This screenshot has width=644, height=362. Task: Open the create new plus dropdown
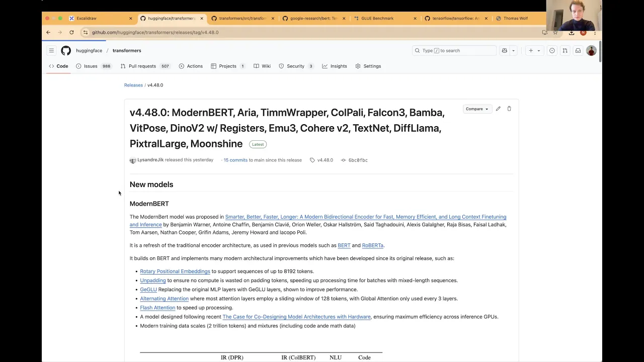534,50
